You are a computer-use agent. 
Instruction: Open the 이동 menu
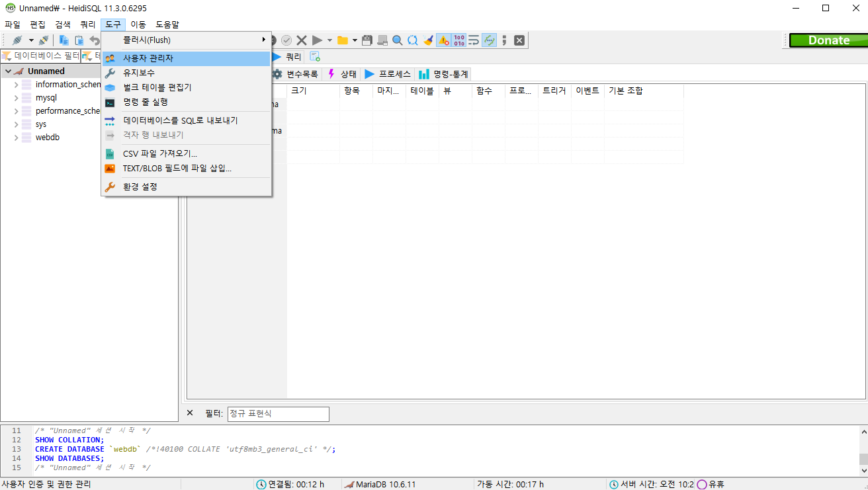pyautogui.click(x=138, y=24)
